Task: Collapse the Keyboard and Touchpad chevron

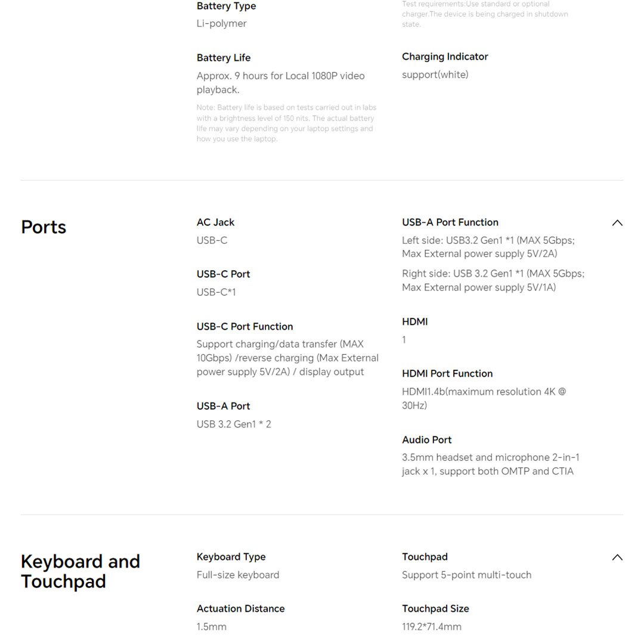Action: point(617,558)
